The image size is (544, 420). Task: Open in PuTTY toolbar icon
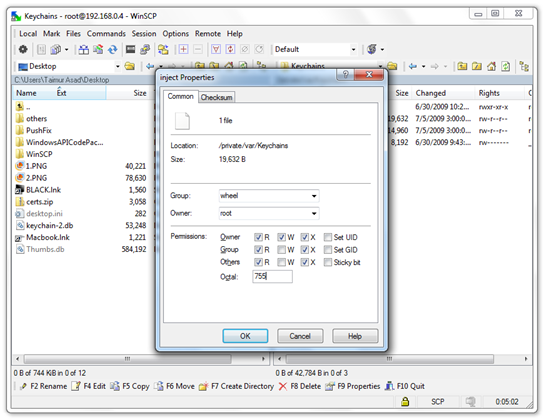point(145,49)
